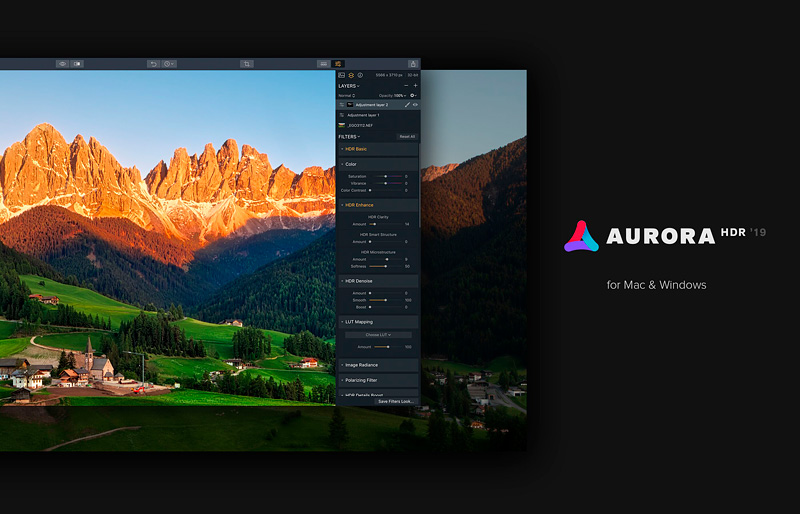800x514 pixels.
Task: Switch to the layers tab icon
Action: coord(351,75)
